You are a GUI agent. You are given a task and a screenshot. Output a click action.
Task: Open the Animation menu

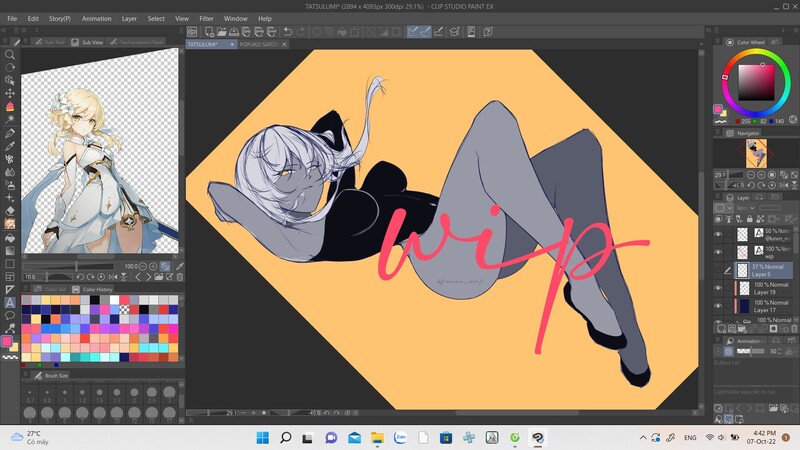[x=96, y=18]
